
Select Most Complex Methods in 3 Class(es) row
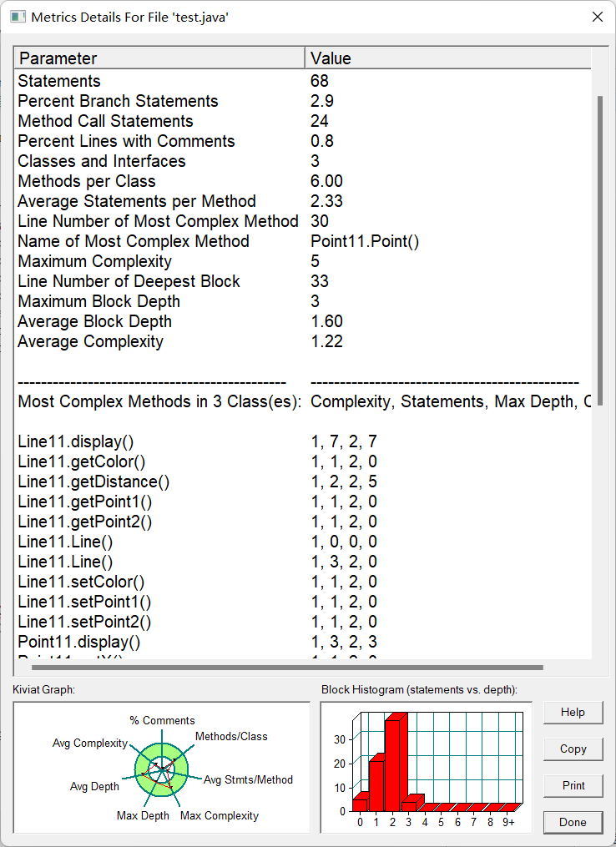coord(303,401)
